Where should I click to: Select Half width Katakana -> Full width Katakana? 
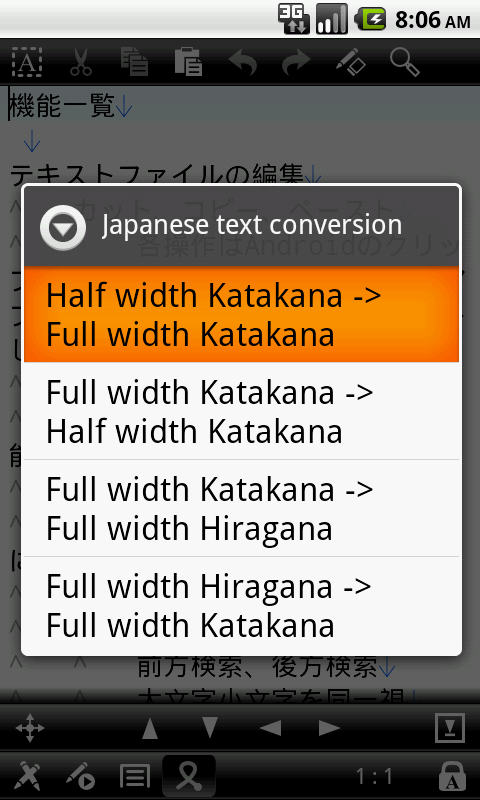click(241, 315)
